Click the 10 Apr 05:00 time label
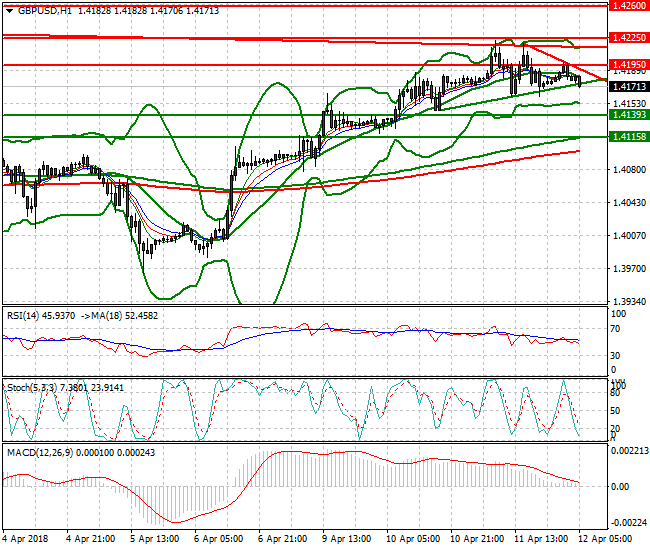The width and height of the screenshot is (650, 550). click(x=413, y=539)
